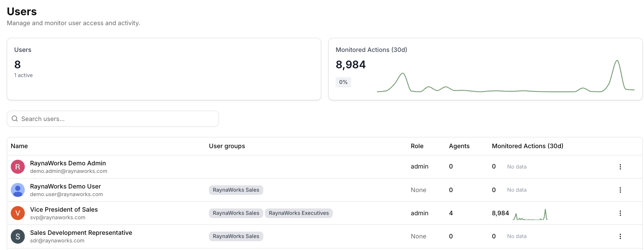Click the None role in the Demo User row
This screenshot has width=644, height=250.
coord(418,190)
